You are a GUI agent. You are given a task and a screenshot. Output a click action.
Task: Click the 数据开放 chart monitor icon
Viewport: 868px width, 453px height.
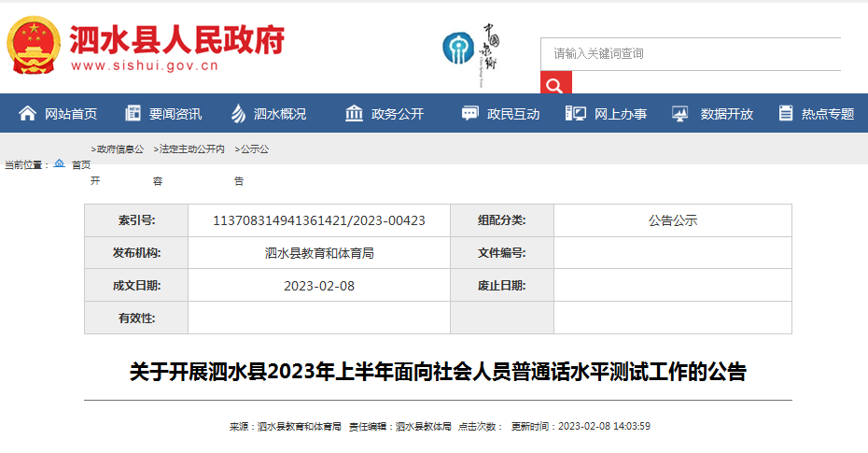coord(680,114)
